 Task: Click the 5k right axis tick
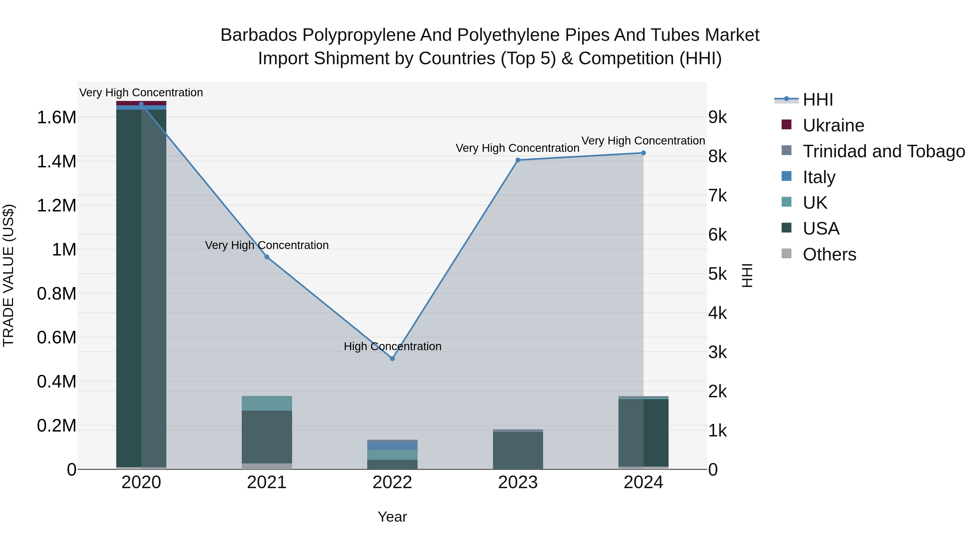click(718, 274)
